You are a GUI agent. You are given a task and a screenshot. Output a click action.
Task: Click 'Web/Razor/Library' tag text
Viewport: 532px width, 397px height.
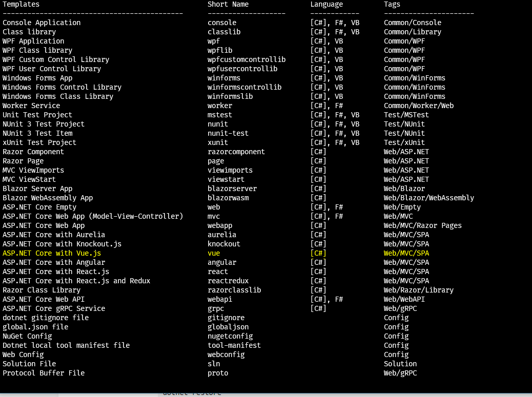coord(419,290)
